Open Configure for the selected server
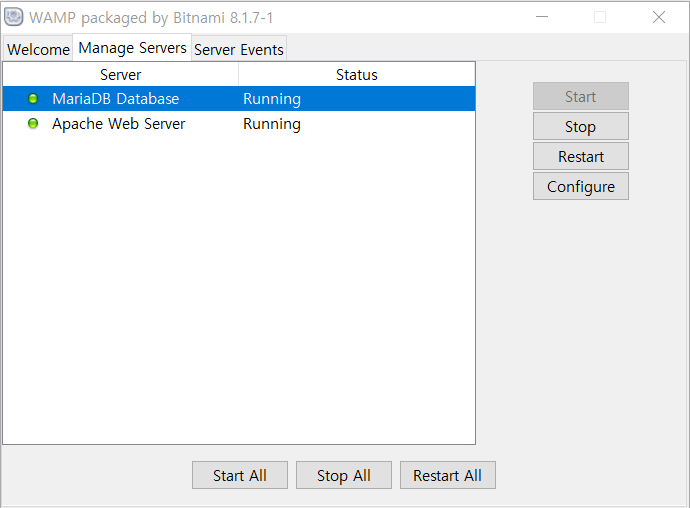The image size is (690, 508). coord(581,186)
